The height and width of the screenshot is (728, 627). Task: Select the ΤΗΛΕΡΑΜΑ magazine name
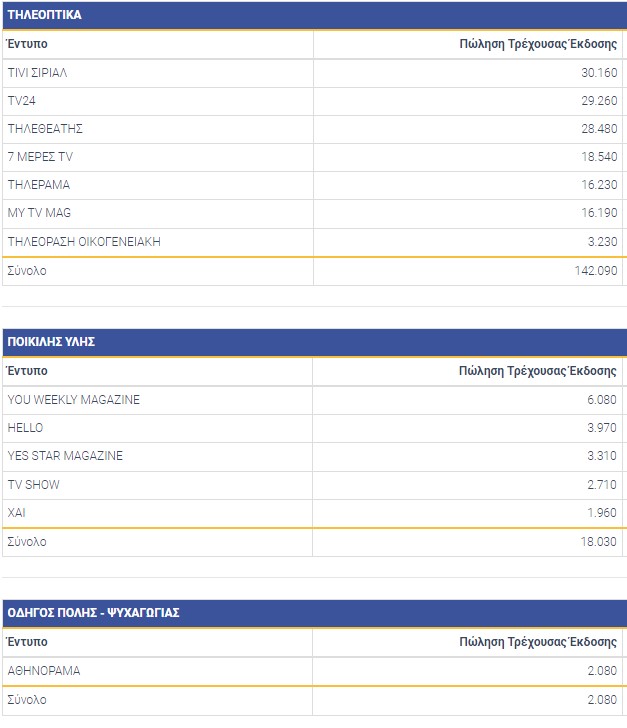(38, 185)
